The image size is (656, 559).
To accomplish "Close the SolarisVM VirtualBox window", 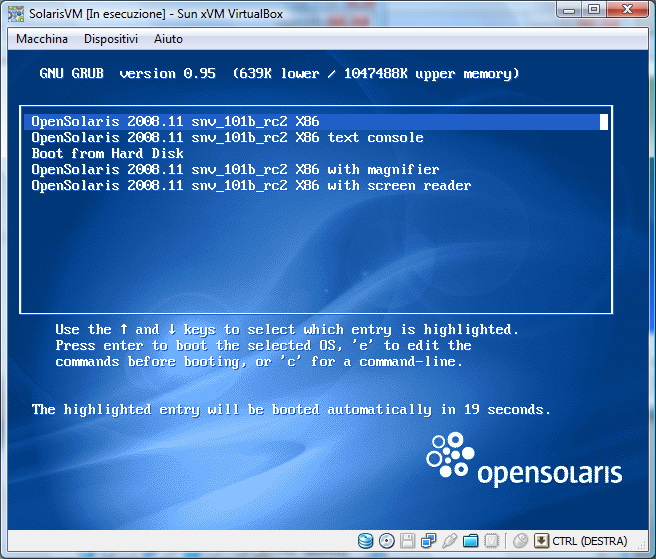I will coord(627,10).
